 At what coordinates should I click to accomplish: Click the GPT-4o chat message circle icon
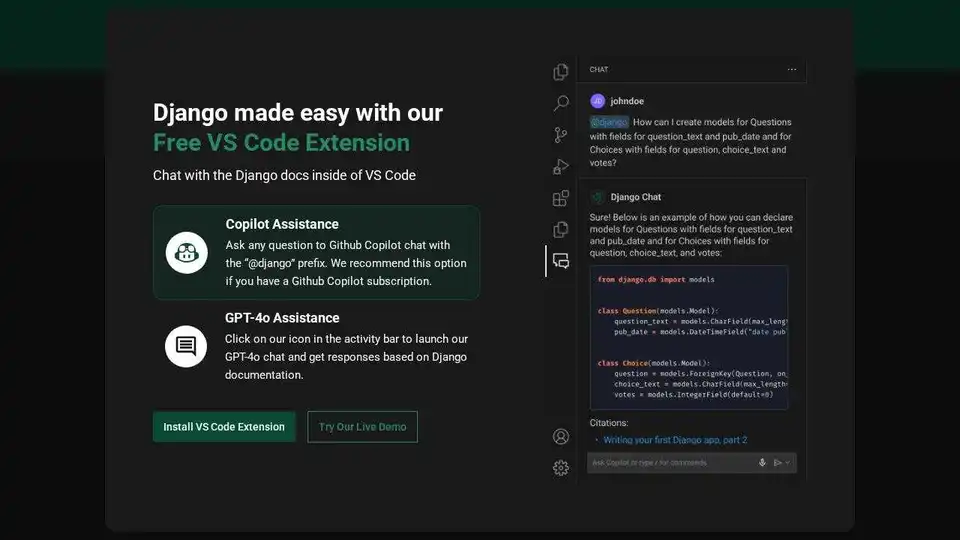(x=186, y=347)
